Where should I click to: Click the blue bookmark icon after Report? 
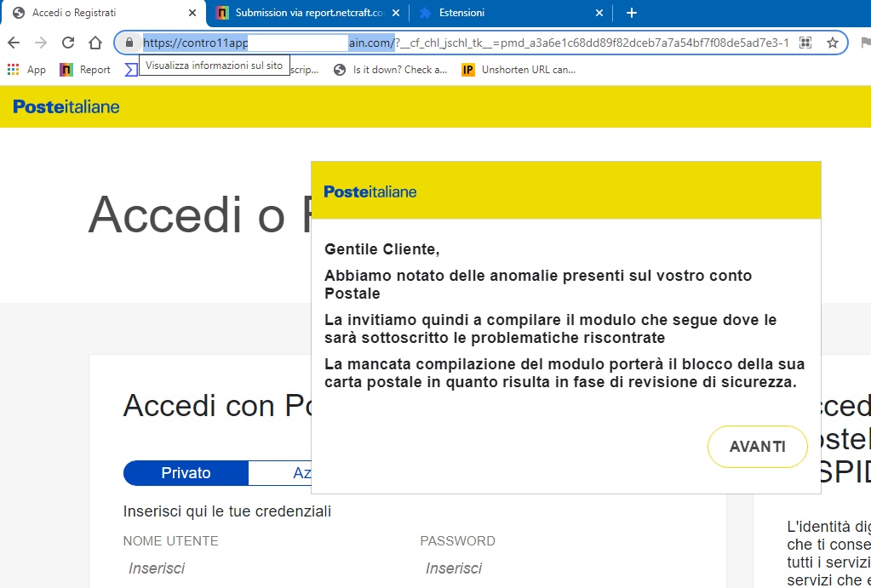(130, 70)
